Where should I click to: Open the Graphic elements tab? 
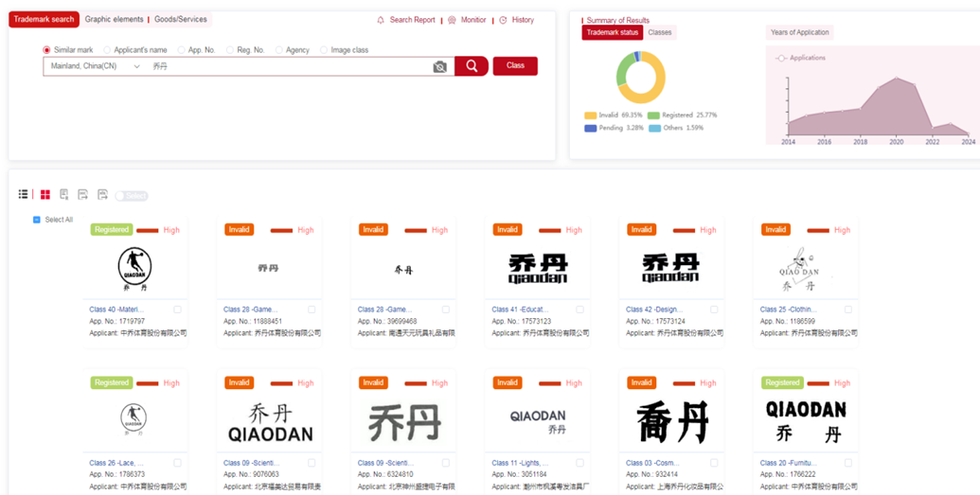[x=114, y=19]
